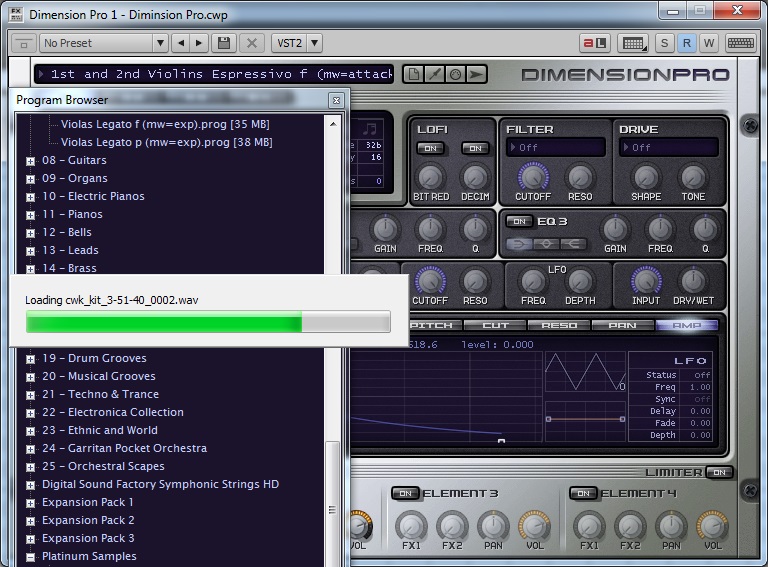Click the new program page icon
This screenshot has width=768, height=567.
point(413,74)
